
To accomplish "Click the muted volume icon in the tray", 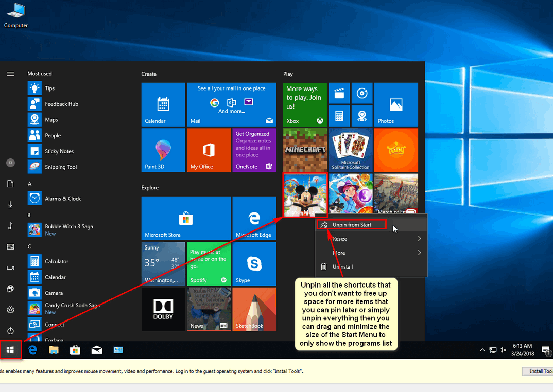I will point(503,350).
